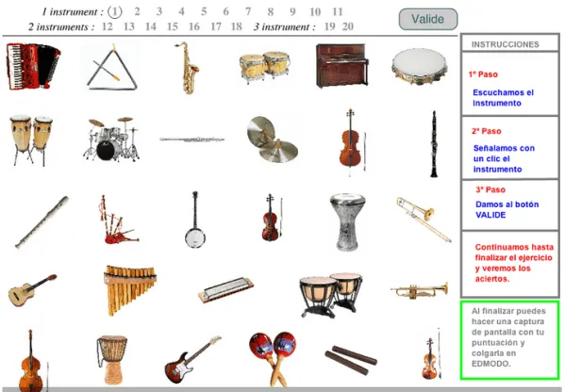565x392 pixels.
Task: Select the trumpet picture
Action: [420, 290]
